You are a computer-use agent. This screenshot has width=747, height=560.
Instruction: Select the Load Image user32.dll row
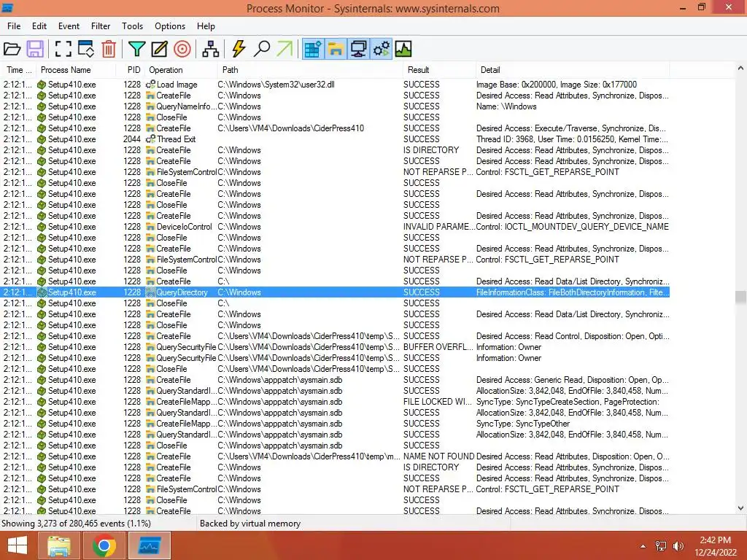(x=336, y=85)
